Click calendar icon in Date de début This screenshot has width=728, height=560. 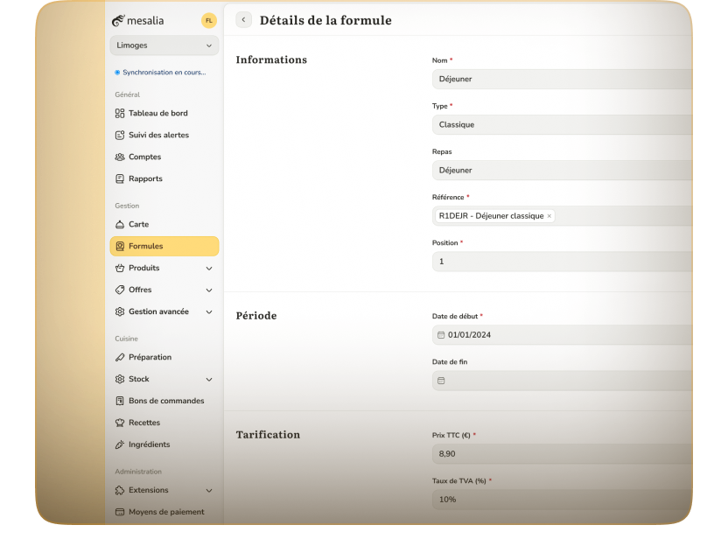[x=441, y=335]
